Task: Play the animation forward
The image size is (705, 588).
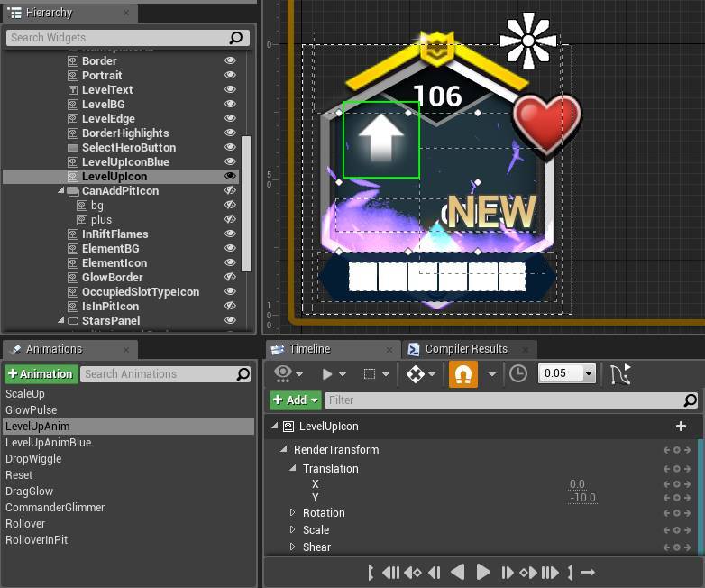Action: [x=483, y=573]
